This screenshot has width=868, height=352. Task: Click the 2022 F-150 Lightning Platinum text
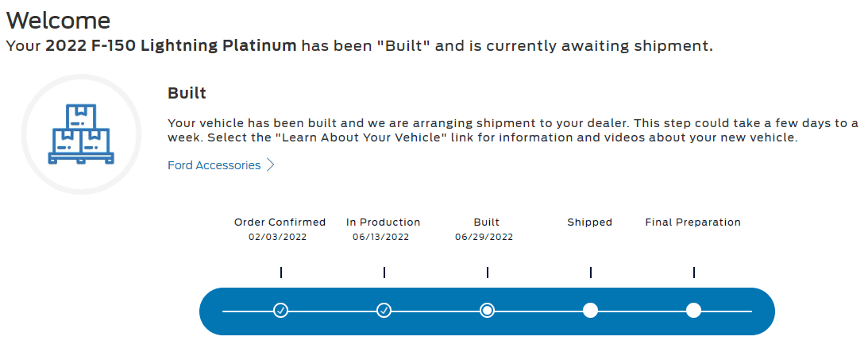pyautogui.click(x=171, y=45)
